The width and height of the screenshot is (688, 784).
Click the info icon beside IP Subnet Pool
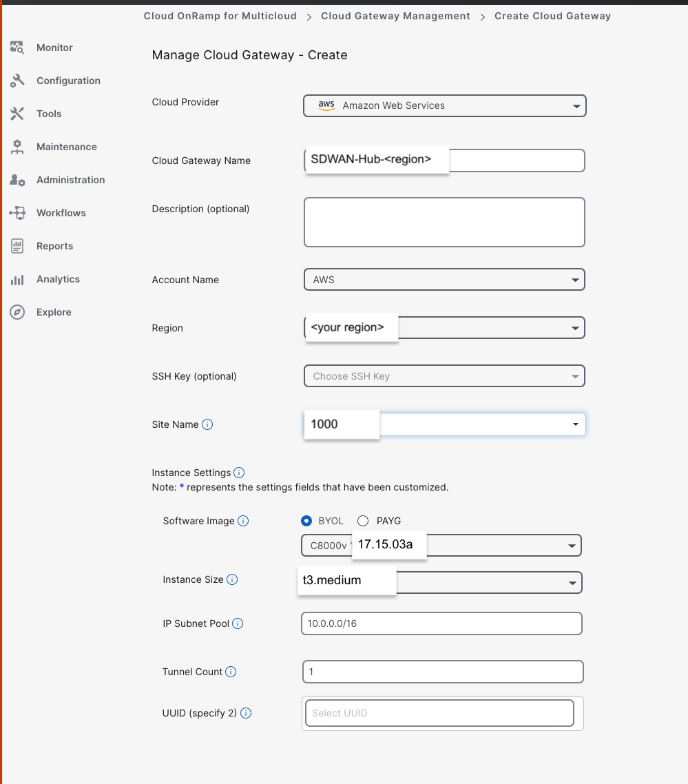(x=238, y=623)
